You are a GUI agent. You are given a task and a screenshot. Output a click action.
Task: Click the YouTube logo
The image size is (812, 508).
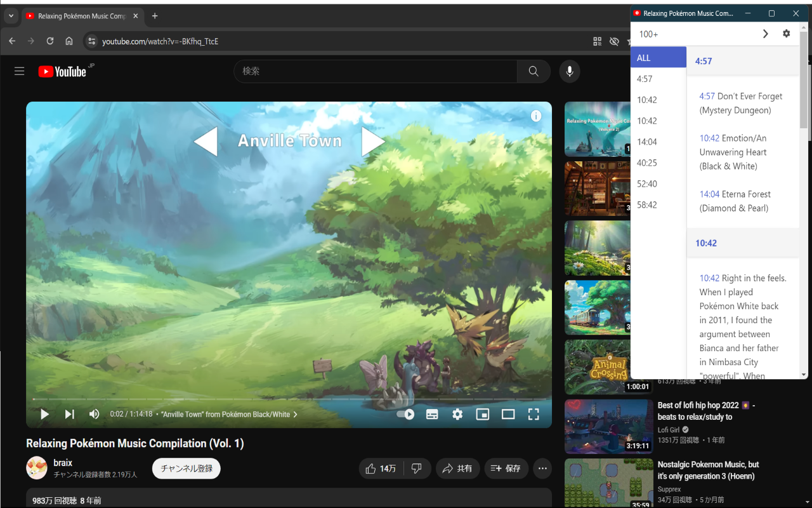point(62,71)
